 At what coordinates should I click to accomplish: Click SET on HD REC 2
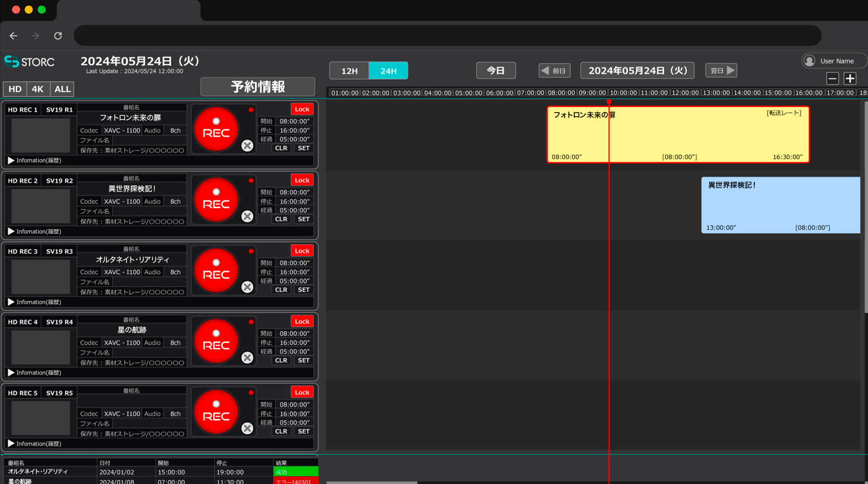(x=304, y=219)
